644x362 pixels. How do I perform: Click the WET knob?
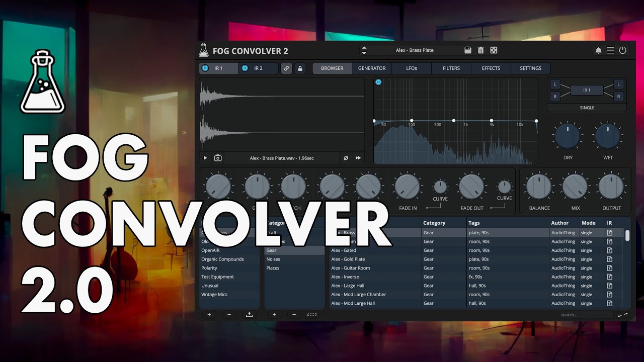[608, 137]
